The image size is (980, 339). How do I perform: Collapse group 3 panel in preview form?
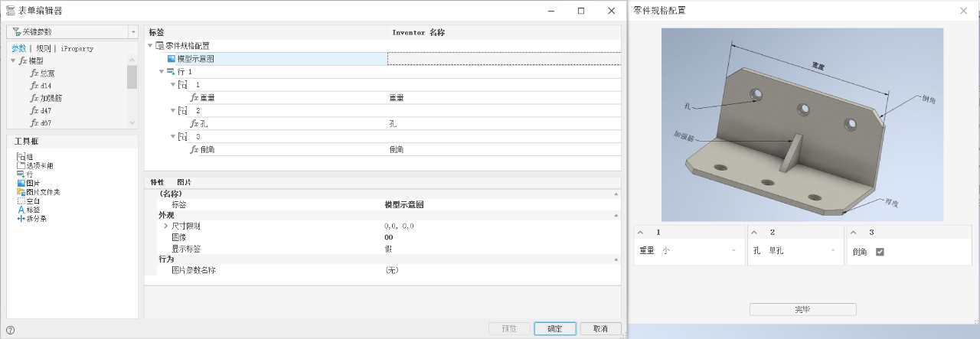click(x=854, y=232)
